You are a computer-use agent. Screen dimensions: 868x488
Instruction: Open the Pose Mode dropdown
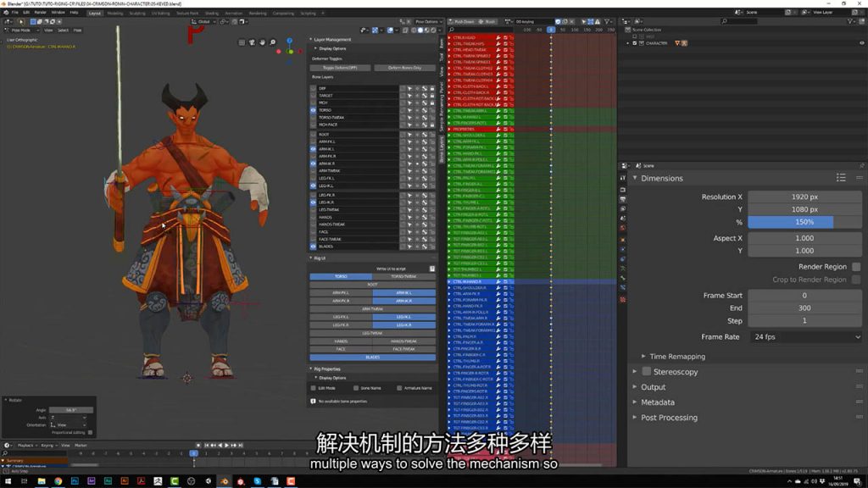[22, 30]
